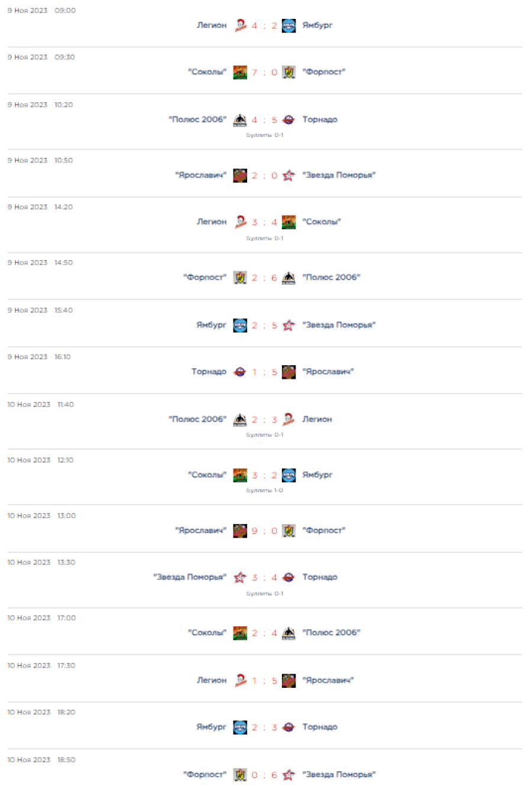Click Ямбург logo in the 12:10 match
Screen dimensions: 532x796
tap(288, 475)
